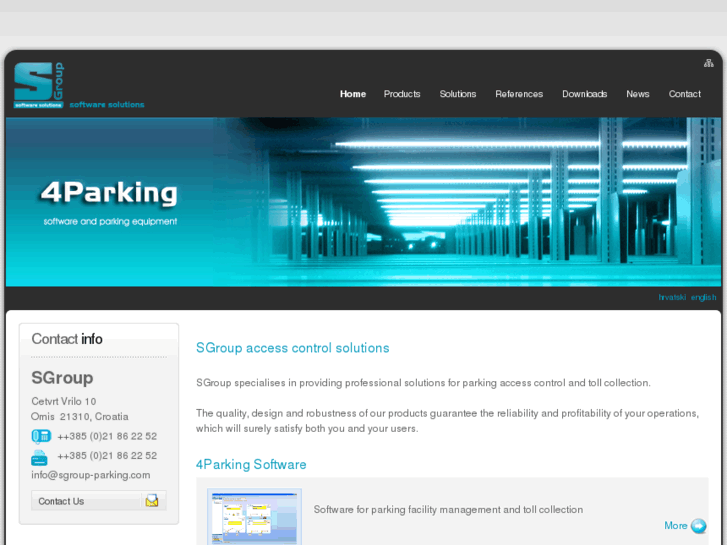Open the Contact menu item

click(684, 94)
